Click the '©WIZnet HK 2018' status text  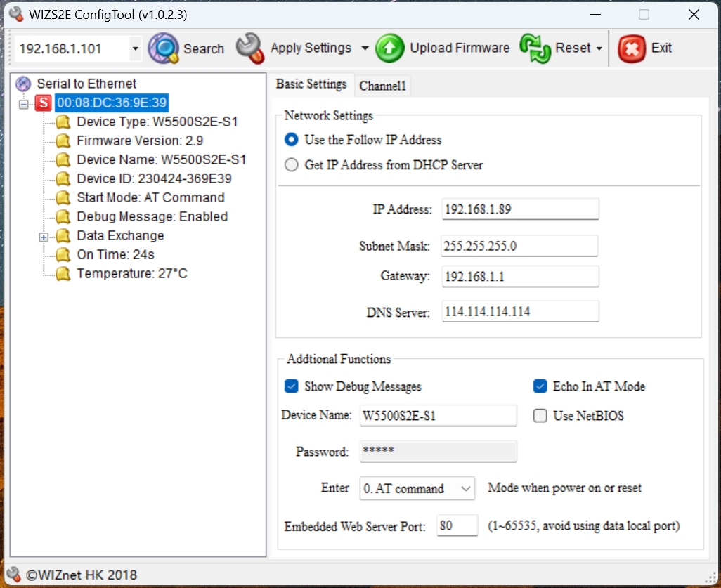coord(82,575)
